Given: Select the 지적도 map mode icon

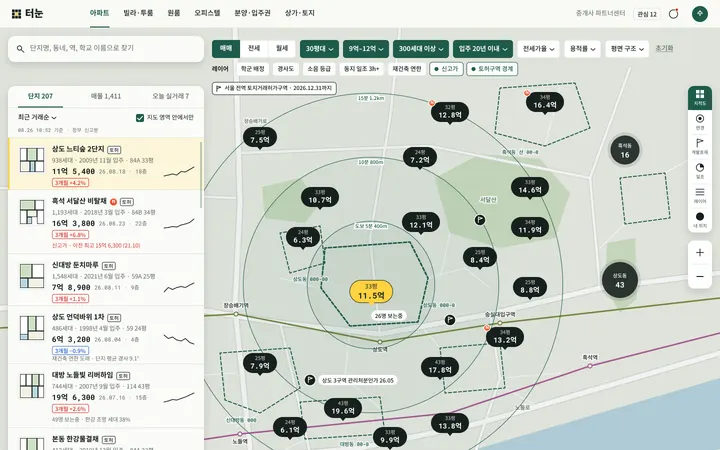Looking at the screenshot, I should point(700,97).
